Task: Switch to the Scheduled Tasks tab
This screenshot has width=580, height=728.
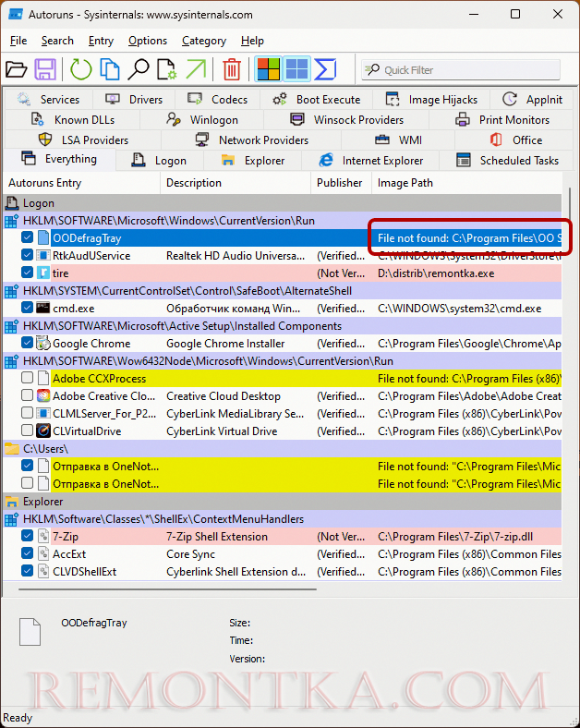Action: 507,161
